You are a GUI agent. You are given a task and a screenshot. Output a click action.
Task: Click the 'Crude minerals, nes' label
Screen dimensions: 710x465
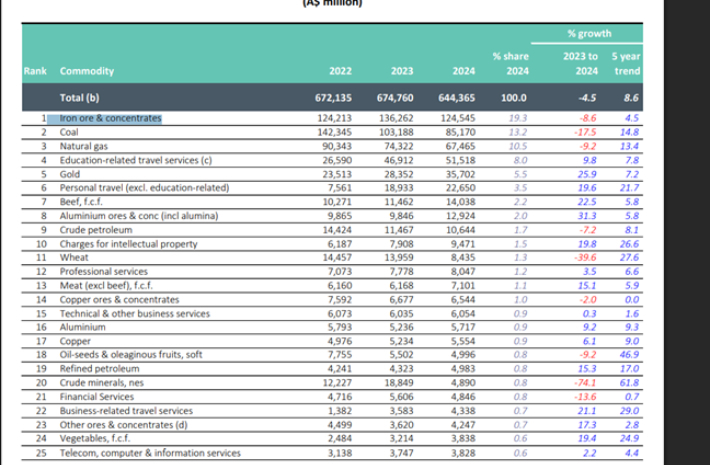coord(101,383)
